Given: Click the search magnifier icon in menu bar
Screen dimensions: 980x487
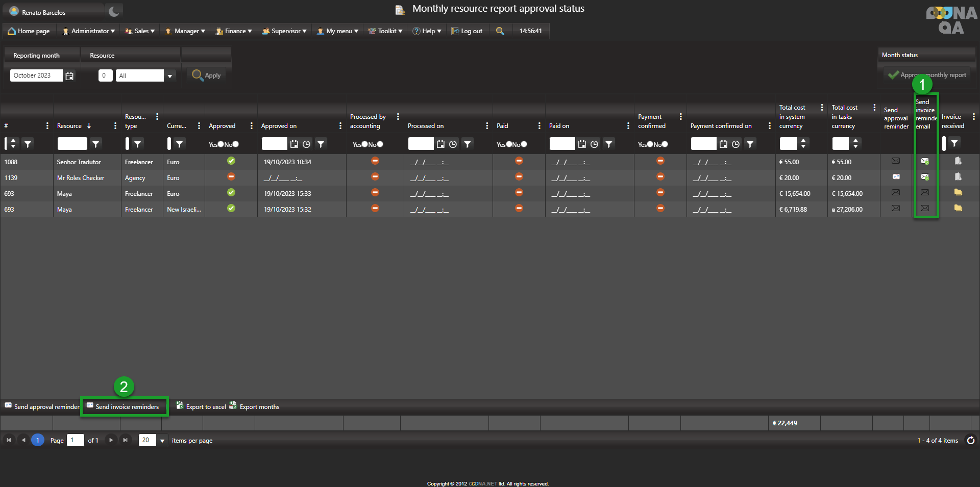Looking at the screenshot, I should (x=500, y=31).
